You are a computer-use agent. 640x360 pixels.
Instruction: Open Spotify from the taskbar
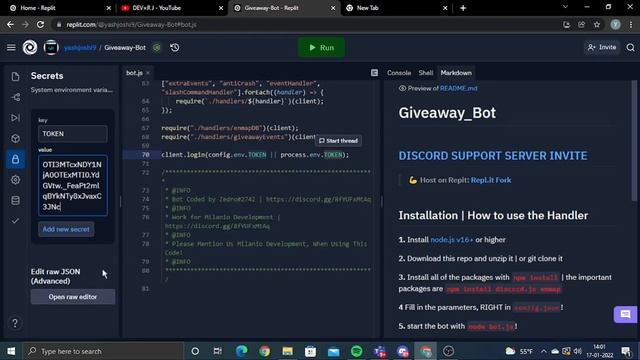(356, 351)
